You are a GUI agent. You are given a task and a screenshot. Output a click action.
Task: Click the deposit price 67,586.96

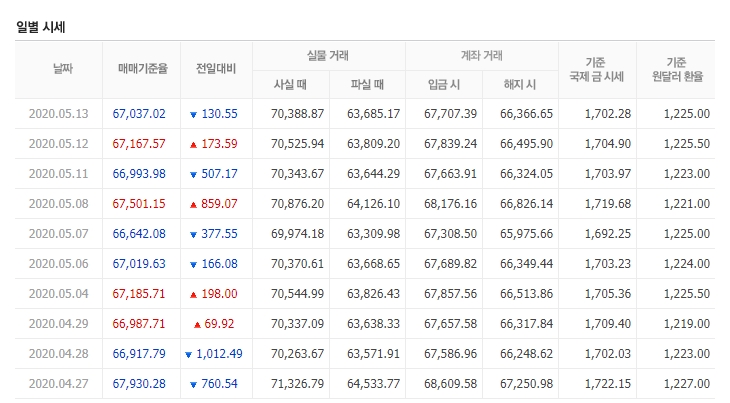point(450,354)
